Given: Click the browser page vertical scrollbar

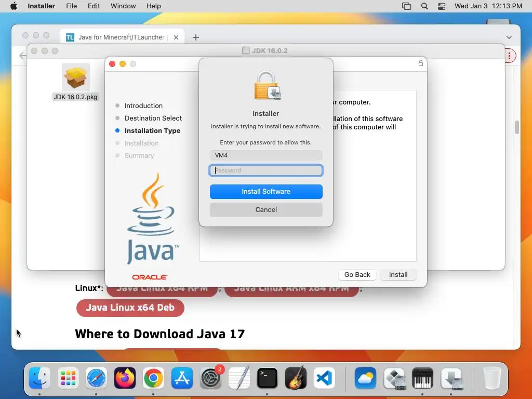Looking at the screenshot, I should pyautogui.click(x=517, y=127).
